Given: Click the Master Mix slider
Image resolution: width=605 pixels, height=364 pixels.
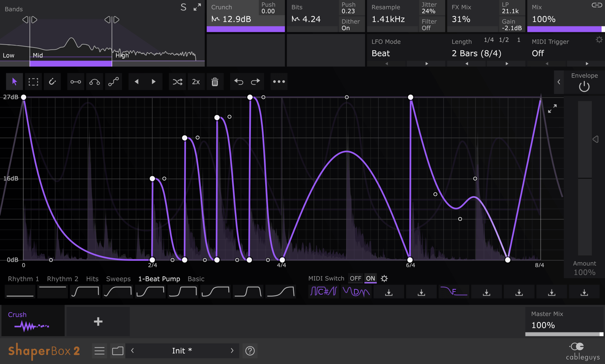Looking at the screenshot, I should click(x=564, y=334).
